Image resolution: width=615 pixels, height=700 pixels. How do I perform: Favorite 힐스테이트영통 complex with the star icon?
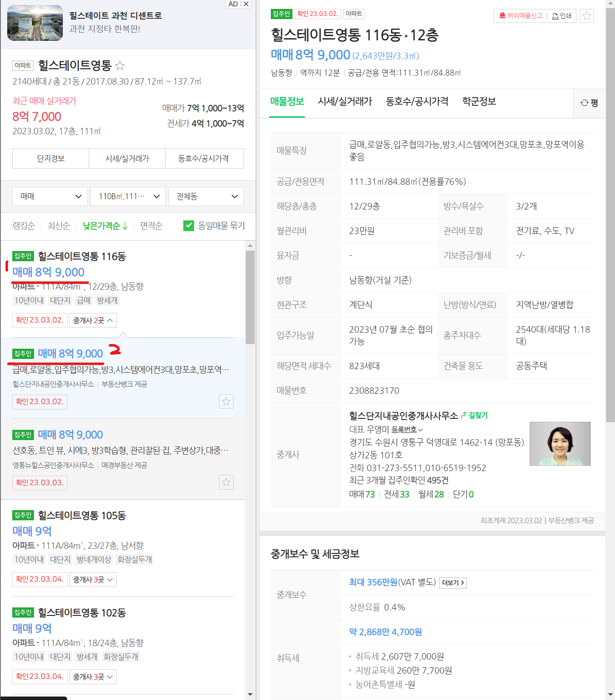pyautogui.click(x=120, y=65)
